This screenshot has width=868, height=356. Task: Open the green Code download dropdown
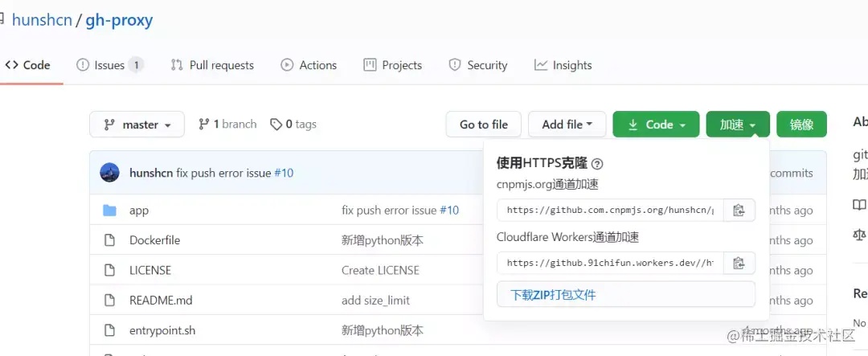(x=657, y=125)
